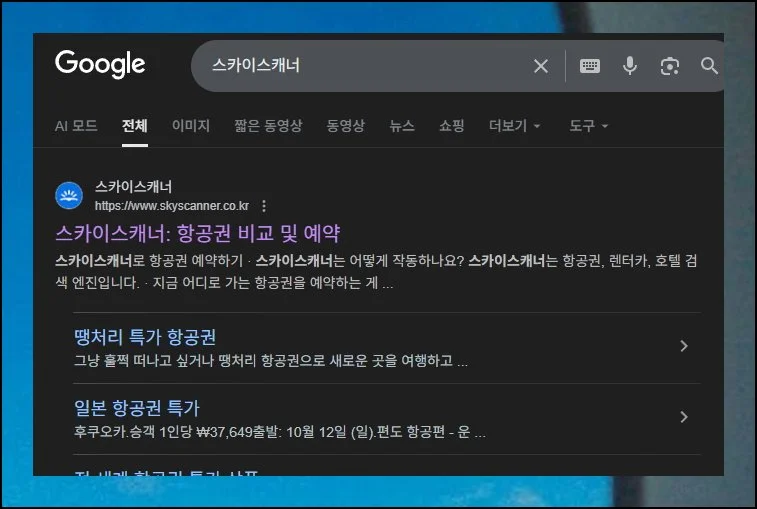Image resolution: width=757 pixels, height=509 pixels.
Task: Open the 땡처리 특가 항공권 sitelink
Action: (145, 337)
